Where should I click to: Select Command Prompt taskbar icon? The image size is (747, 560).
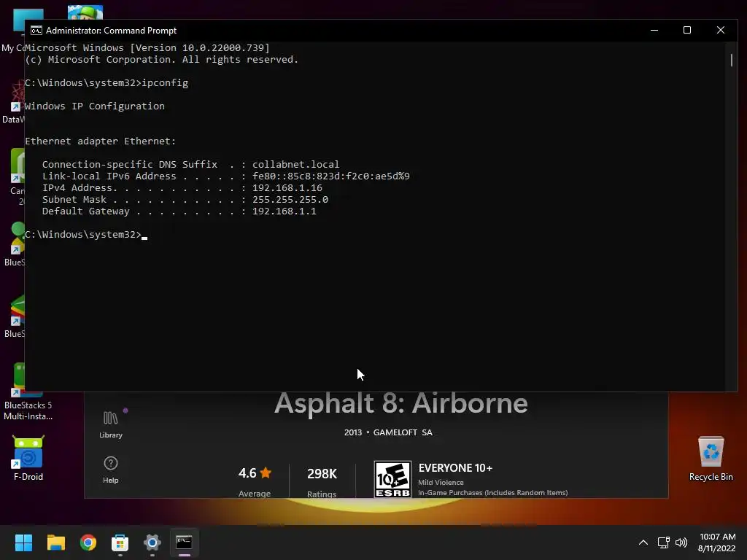tap(185, 542)
